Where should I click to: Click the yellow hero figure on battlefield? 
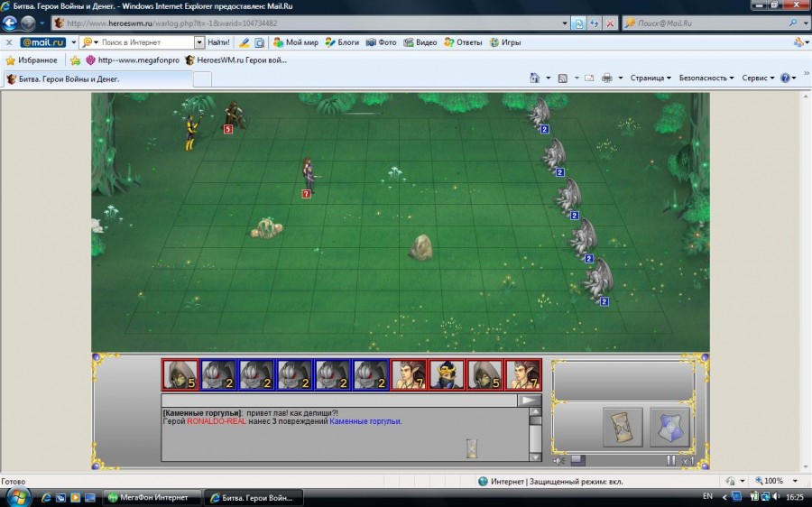pyautogui.click(x=191, y=133)
